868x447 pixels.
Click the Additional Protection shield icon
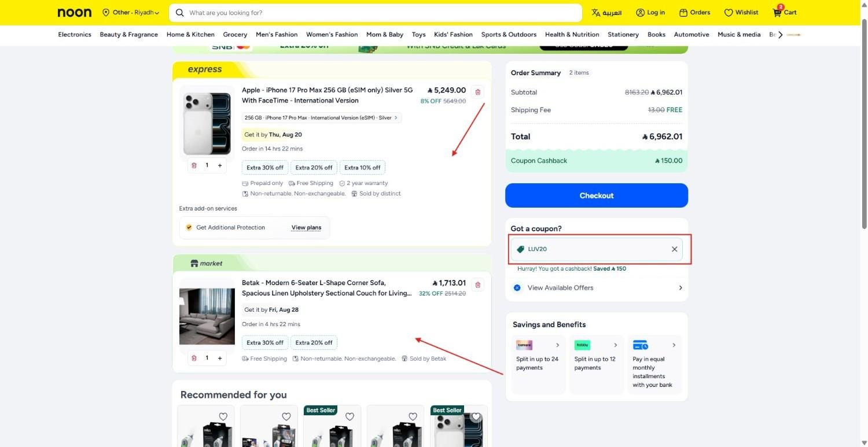point(189,227)
